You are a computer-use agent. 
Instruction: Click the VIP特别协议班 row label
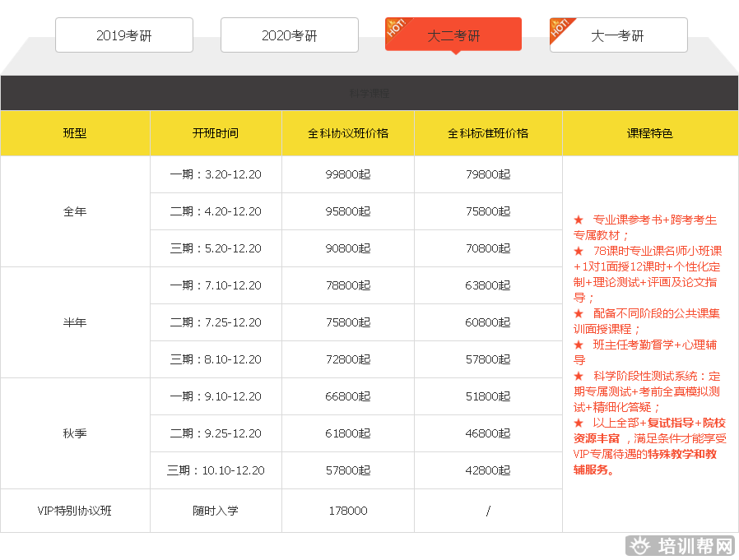[x=75, y=511]
